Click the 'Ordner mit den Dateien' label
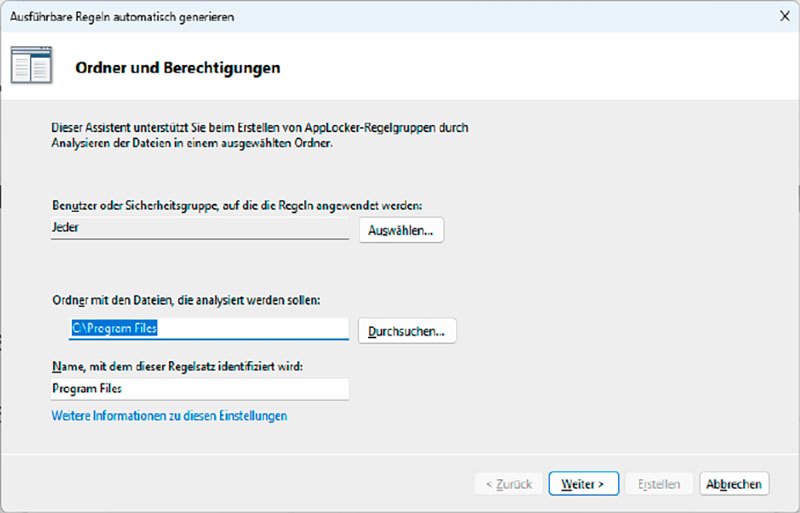This screenshot has height=513, width=800. 185,300
